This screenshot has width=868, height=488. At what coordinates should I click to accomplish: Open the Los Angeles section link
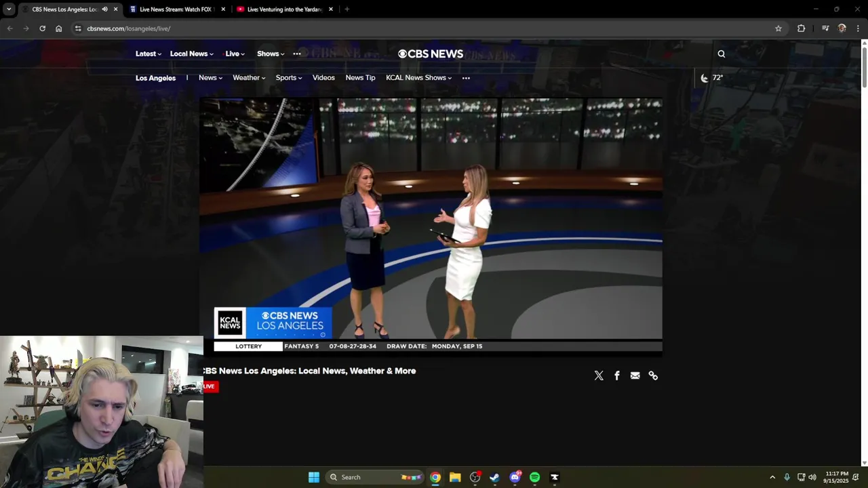click(x=155, y=78)
